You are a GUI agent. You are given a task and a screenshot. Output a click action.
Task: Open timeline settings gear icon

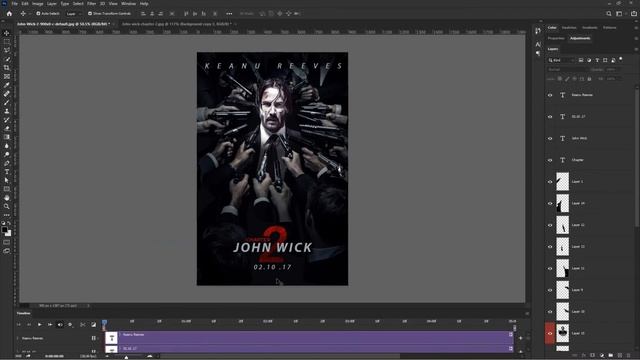tap(70, 324)
